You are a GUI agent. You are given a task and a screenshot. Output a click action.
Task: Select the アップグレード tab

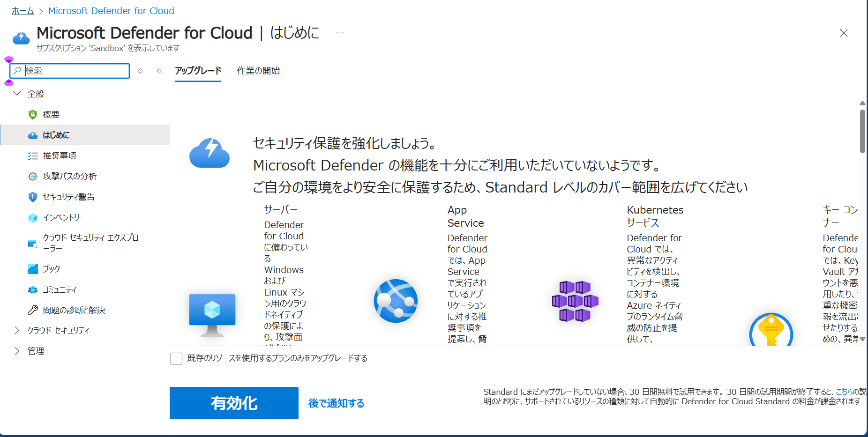198,71
